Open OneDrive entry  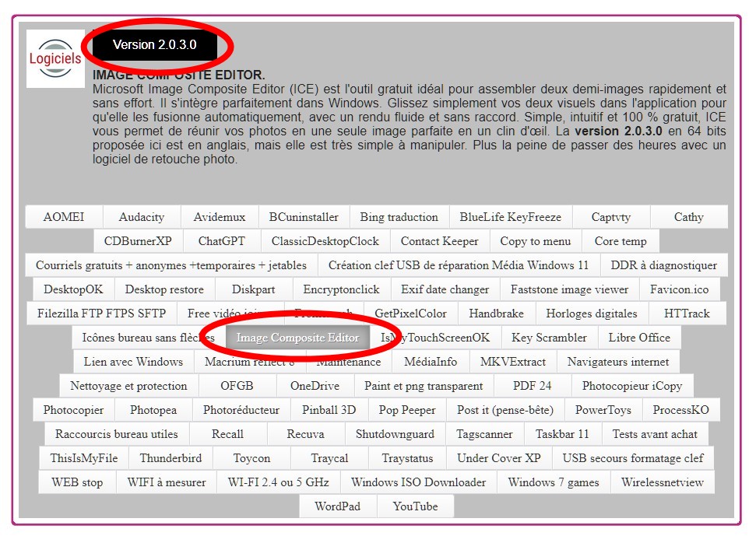click(315, 385)
